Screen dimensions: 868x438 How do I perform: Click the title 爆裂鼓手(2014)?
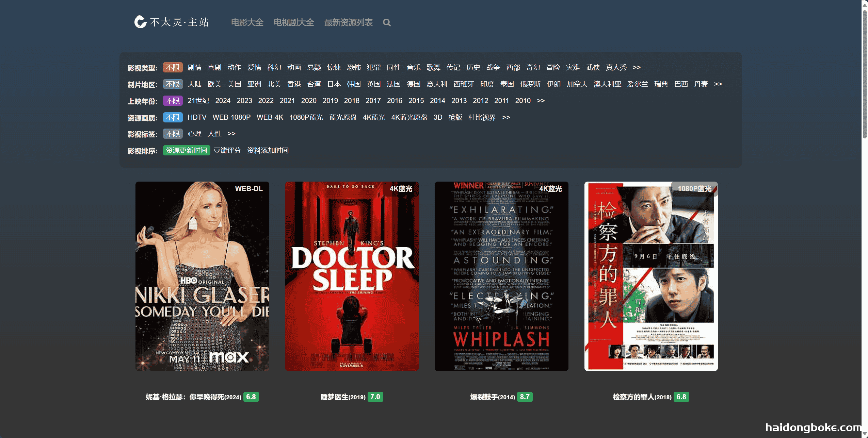[x=493, y=397]
